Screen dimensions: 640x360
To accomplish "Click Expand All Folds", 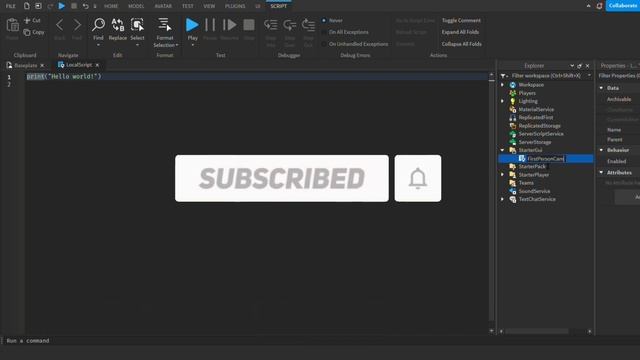I will (460, 32).
